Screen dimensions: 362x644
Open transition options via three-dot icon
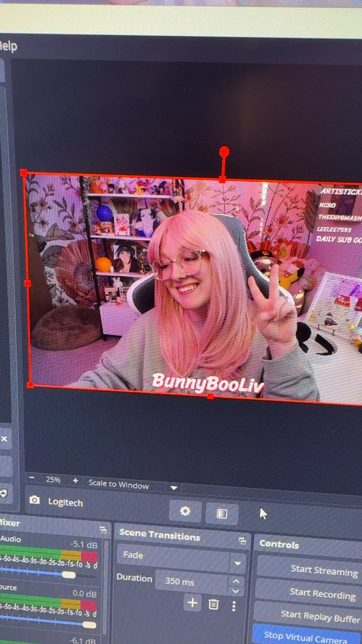tap(234, 606)
